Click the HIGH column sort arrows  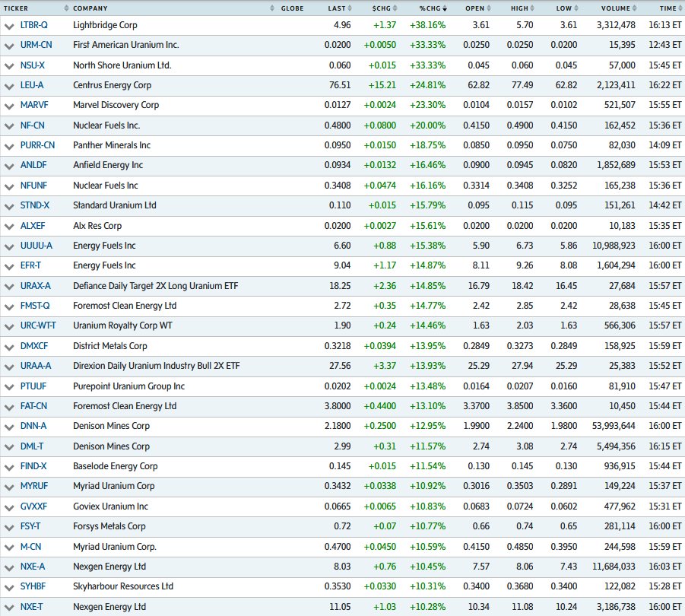click(x=532, y=8)
